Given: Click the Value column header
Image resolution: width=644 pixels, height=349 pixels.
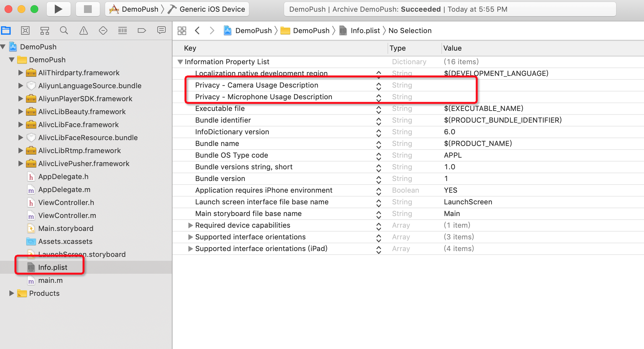Looking at the screenshot, I should tap(543, 48).
